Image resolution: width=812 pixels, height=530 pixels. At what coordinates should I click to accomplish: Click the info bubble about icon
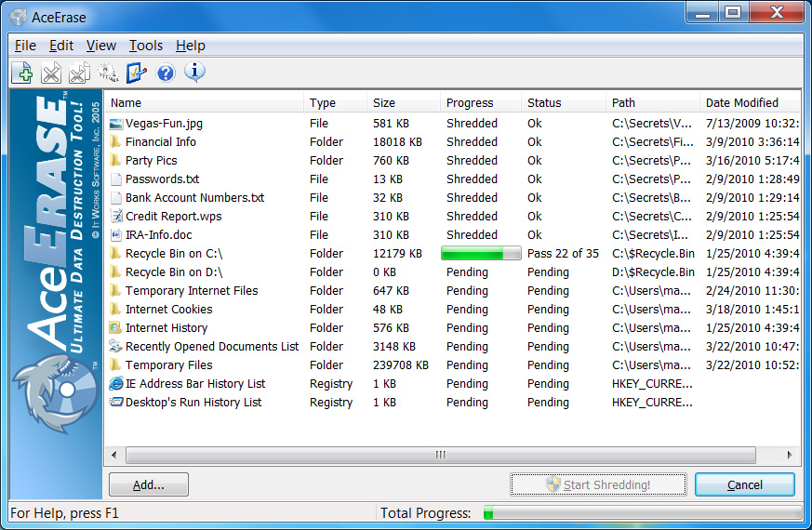point(194,72)
